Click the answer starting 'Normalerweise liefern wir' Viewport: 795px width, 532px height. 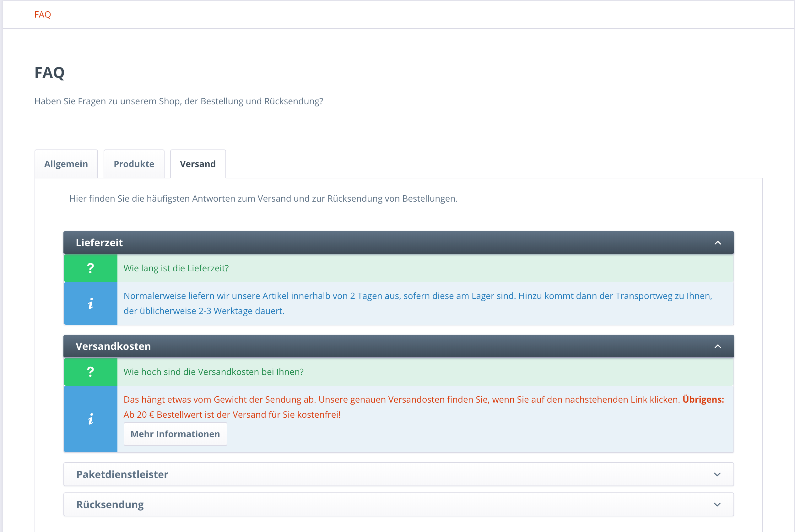tap(418, 303)
